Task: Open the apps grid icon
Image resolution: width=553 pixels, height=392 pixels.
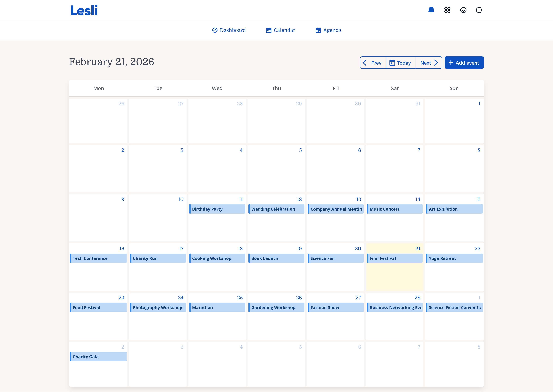Action: (x=447, y=10)
